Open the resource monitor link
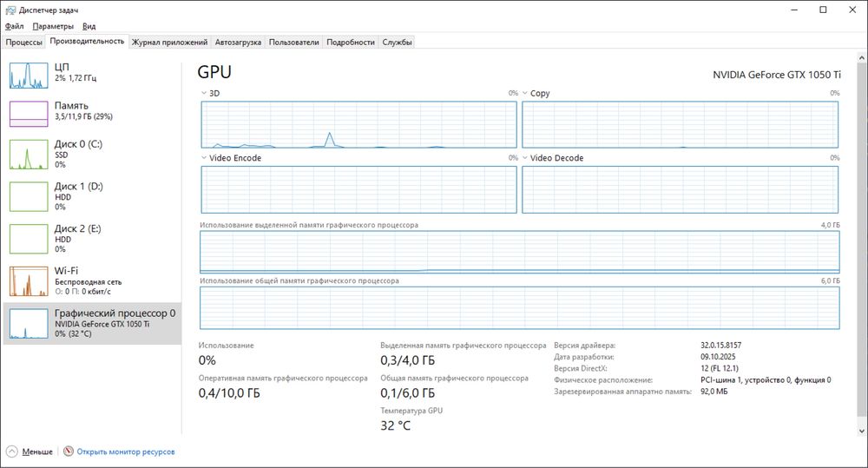 (126, 452)
